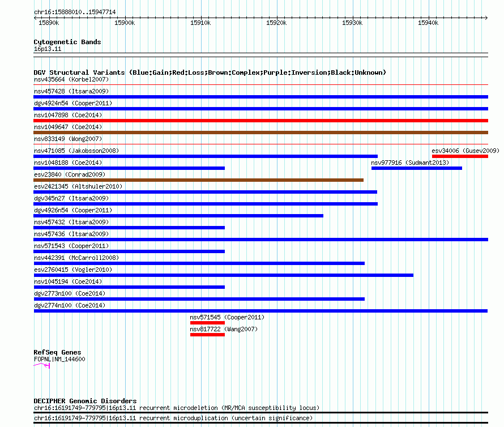Open nsv833149 (Wong2007) label
The height and width of the screenshot is (427, 504).
click(68, 139)
